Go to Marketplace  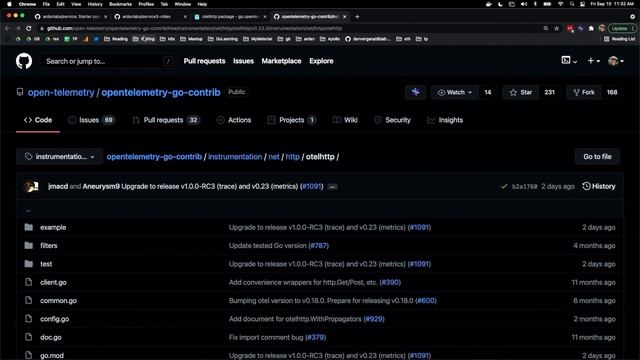click(281, 61)
